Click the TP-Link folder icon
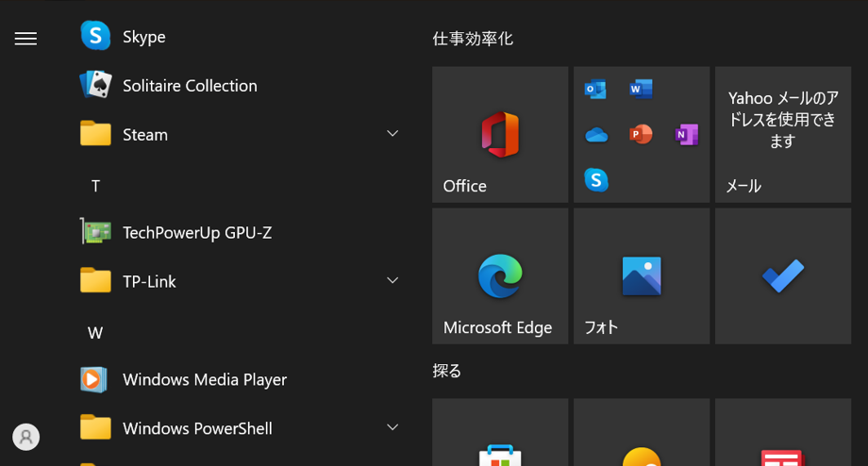Viewport: 868px width, 466px height. click(95, 280)
